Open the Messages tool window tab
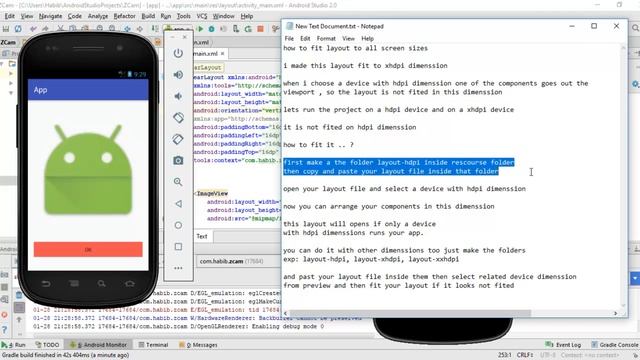The image size is (640, 360). tap(198, 345)
